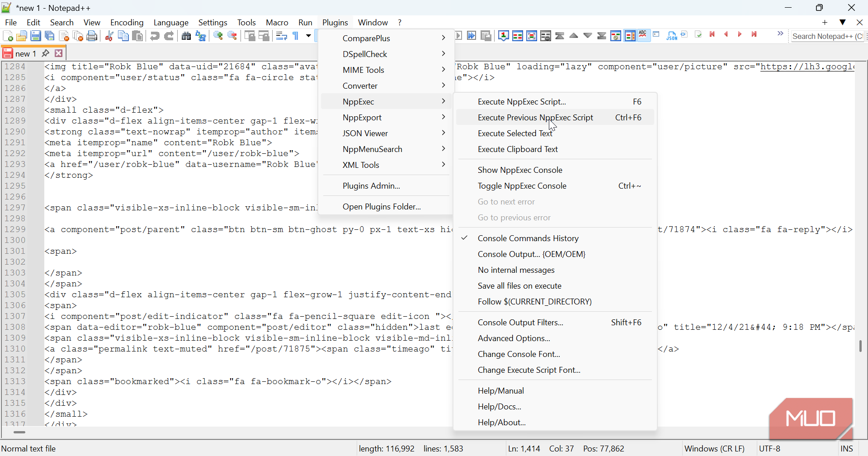Open toolbar overflow chevron

(x=780, y=33)
